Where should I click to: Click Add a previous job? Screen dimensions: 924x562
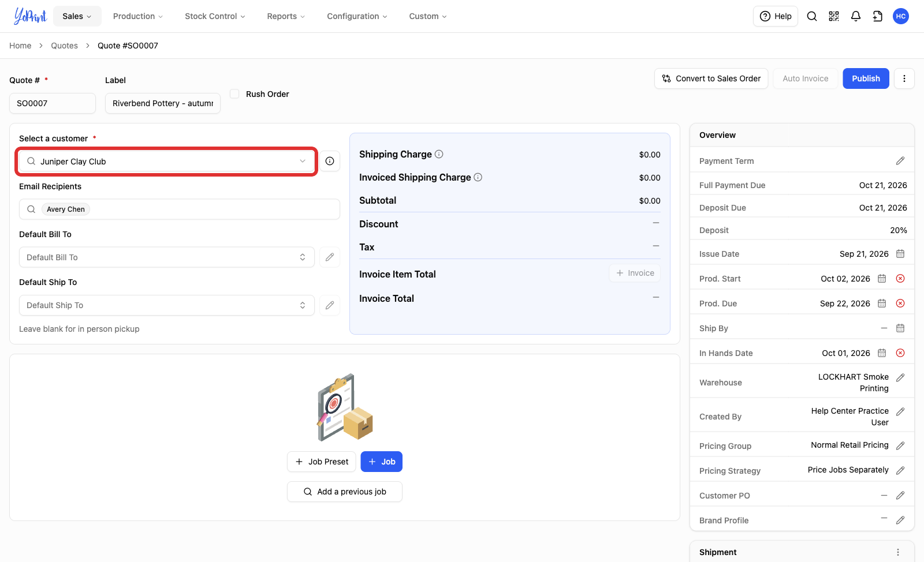[x=345, y=492]
